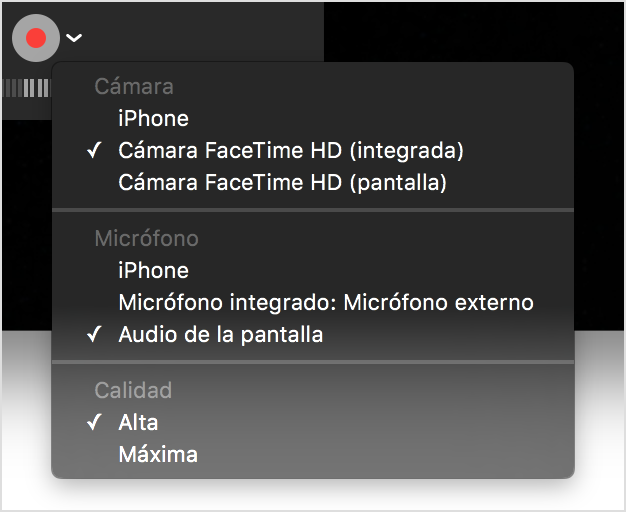Image resolution: width=626 pixels, height=512 pixels.
Task: Click separator between Cámara and Micrófono sections
Action: pos(313,210)
